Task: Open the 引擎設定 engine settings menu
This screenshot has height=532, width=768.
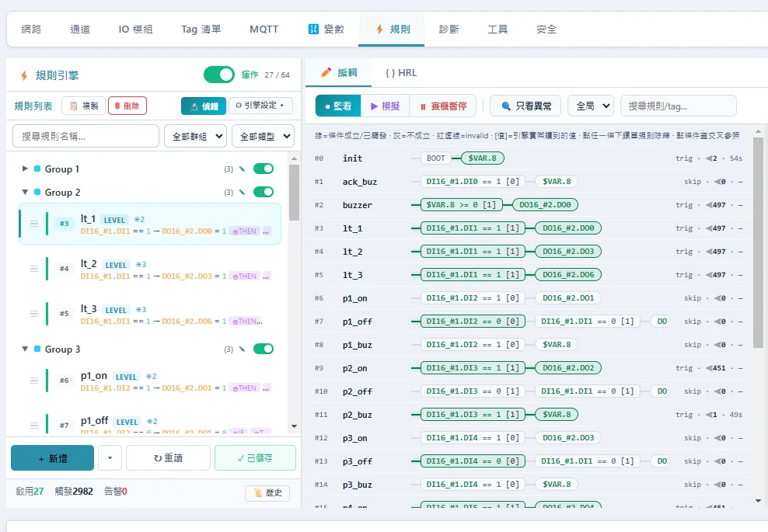Action: click(260, 105)
